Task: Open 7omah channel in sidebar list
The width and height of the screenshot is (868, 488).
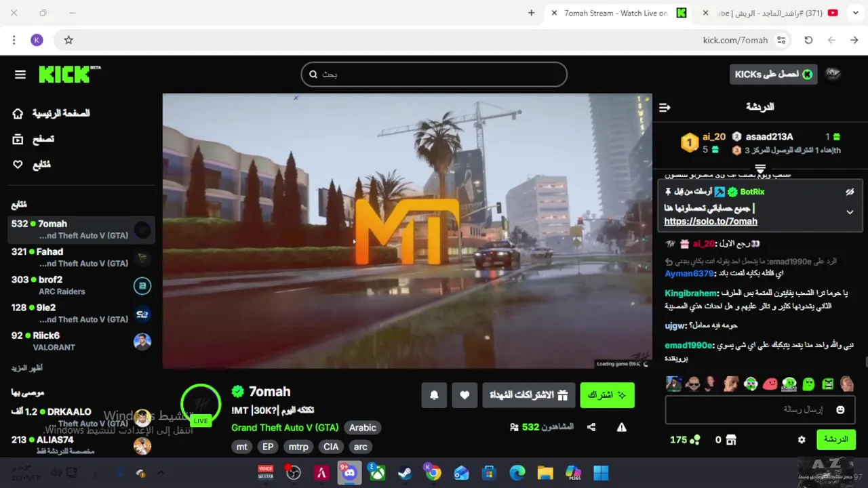Action: coord(81,229)
